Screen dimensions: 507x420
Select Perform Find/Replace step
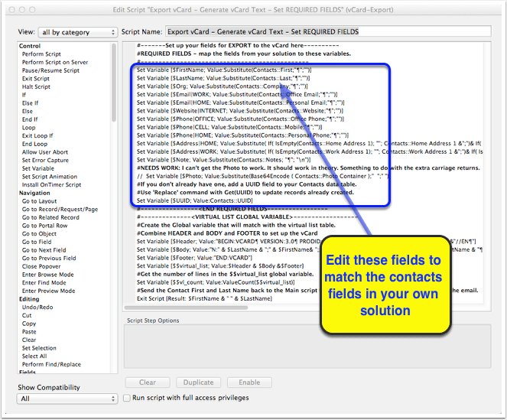click(50, 364)
